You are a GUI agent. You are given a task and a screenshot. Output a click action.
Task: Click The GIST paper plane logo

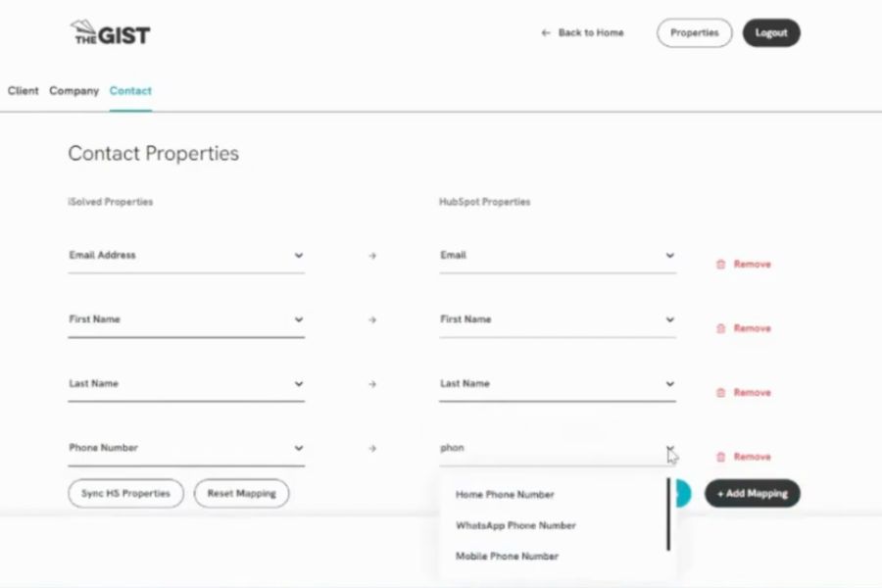click(x=110, y=32)
